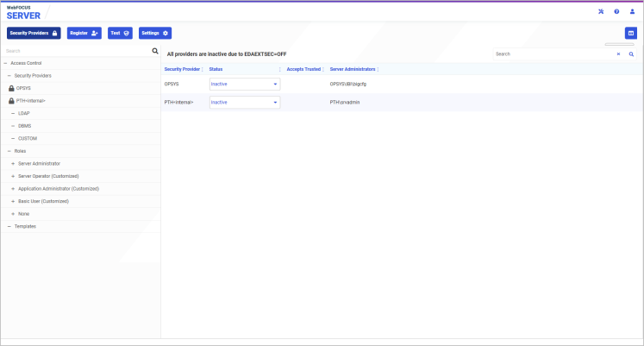Click the PTH\srvadmin administrator cell

pos(345,103)
